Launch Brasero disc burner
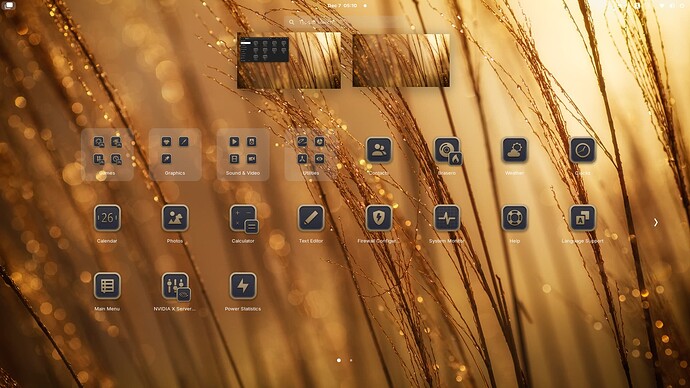This screenshot has height=388, width=690. 447,151
